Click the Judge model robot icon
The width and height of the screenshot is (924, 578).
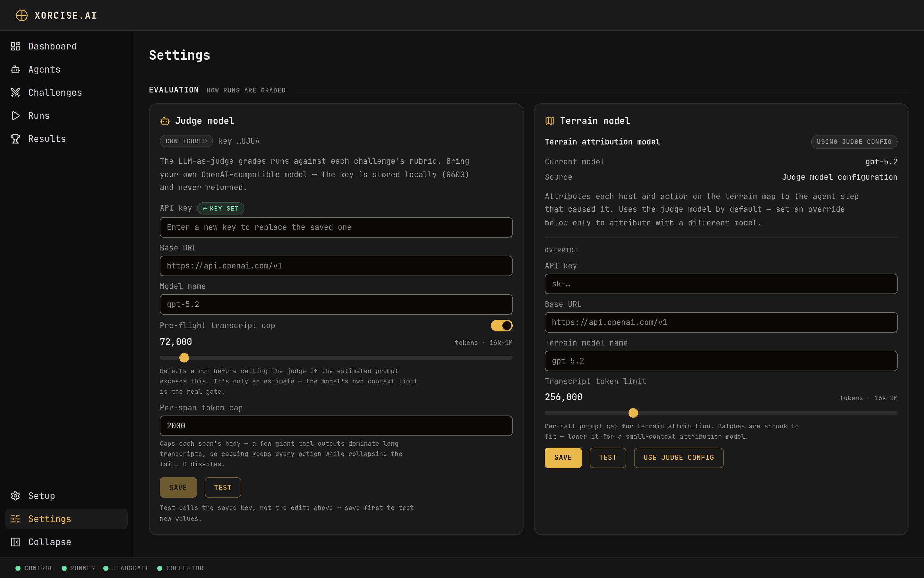click(x=165, y=121)
